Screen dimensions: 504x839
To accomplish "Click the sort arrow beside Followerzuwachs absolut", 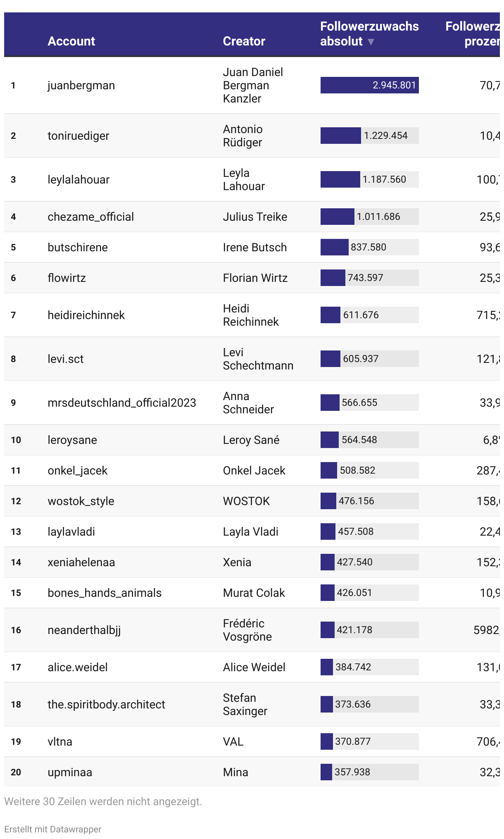I will pos(371,42).
